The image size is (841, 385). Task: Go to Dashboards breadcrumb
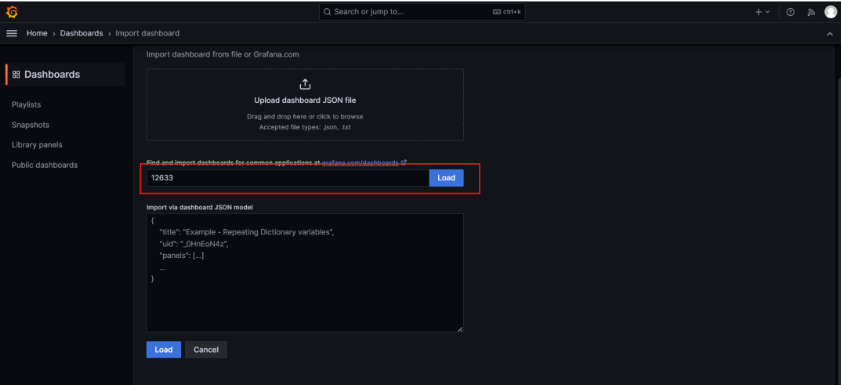coord(82,33)
